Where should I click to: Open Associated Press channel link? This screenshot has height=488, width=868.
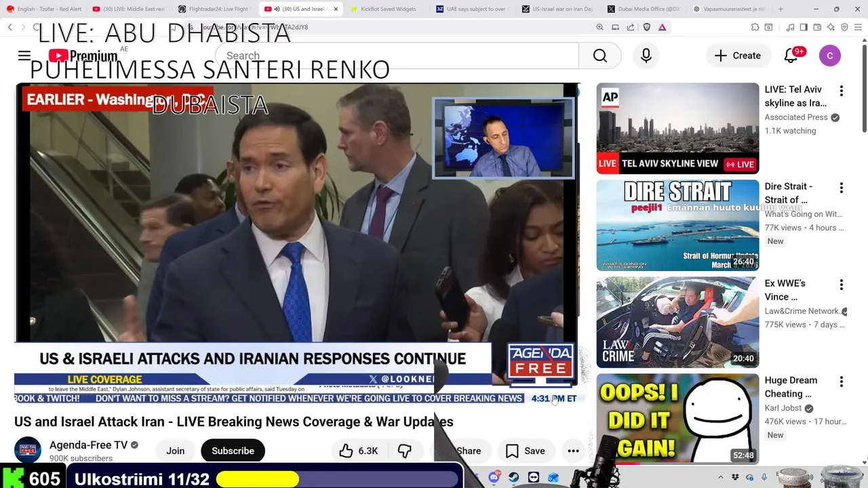click(796, 117)
